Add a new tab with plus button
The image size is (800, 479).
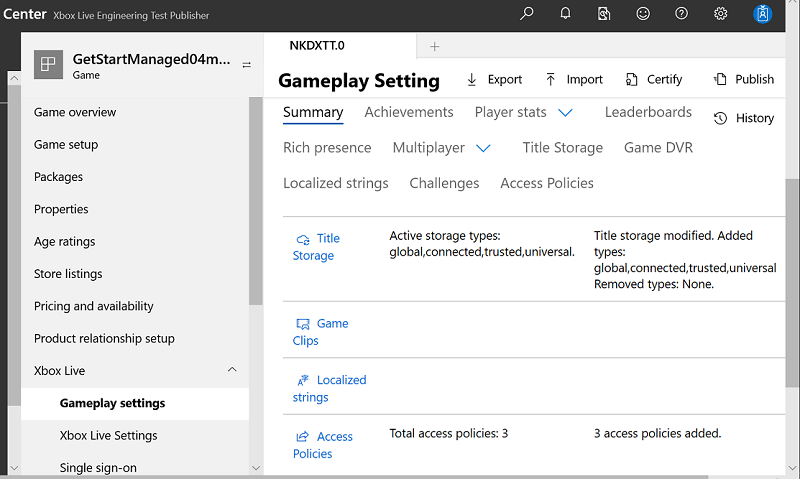[434, 47]
